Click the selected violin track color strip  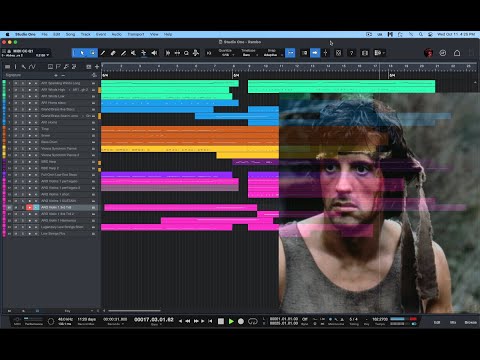point(4,207)
